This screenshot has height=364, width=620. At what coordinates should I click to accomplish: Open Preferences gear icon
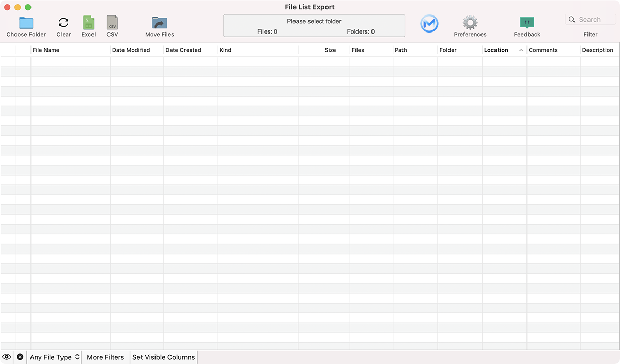[470, 23]
